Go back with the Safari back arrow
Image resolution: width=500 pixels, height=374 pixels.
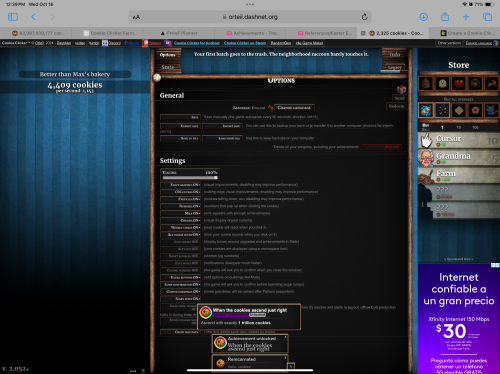click(x=33, y=17)
